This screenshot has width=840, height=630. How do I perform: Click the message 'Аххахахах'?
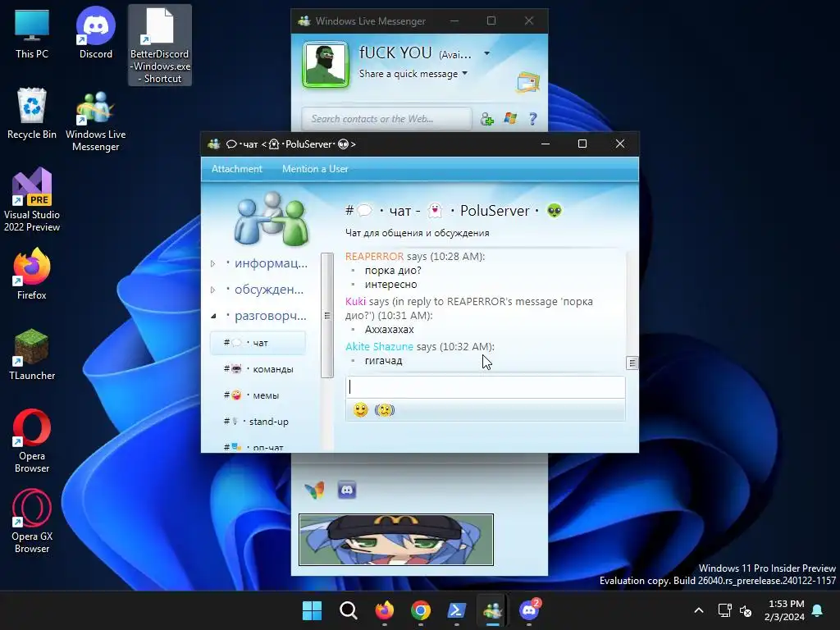(390, 330)
